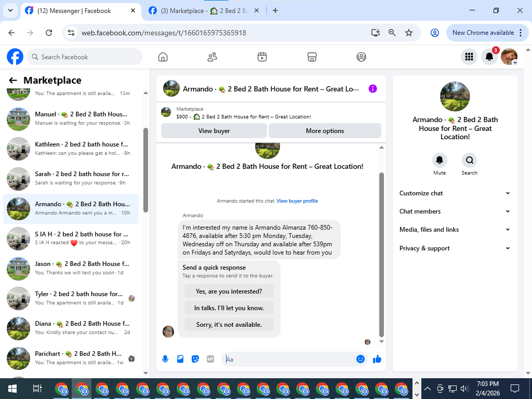Search within the Armando conversation

[x=469, y=161]
